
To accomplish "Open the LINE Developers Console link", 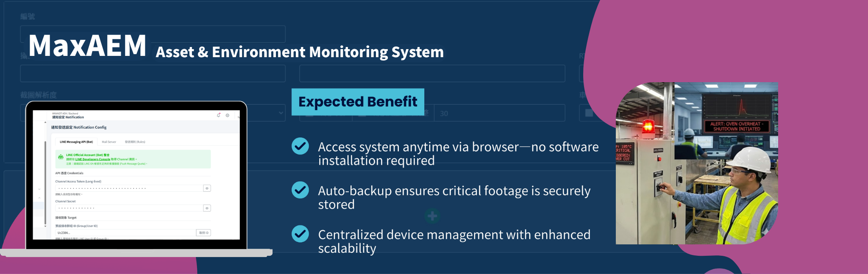I will (93, 159).
